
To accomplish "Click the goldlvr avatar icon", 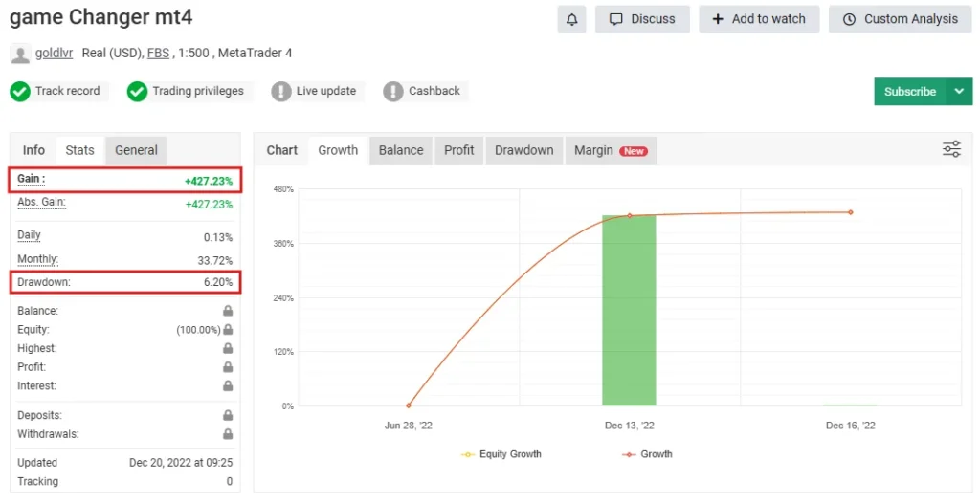I will [x=21, y=55].
